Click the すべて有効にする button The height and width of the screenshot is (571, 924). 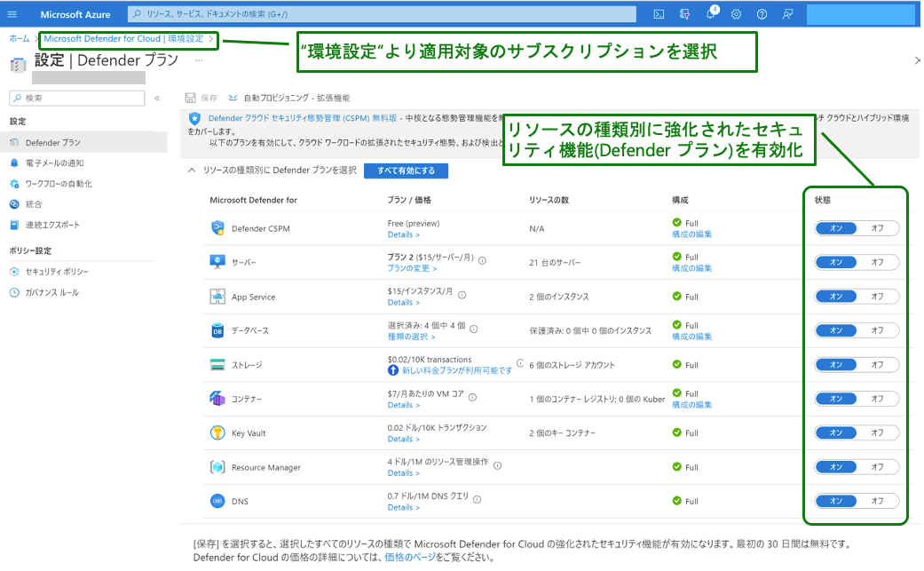[406, 171]
